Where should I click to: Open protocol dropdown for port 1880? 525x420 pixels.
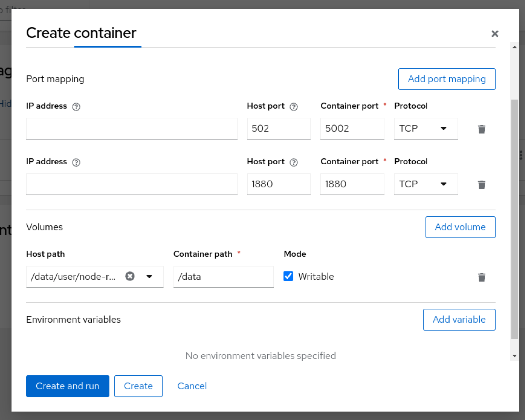426,184
